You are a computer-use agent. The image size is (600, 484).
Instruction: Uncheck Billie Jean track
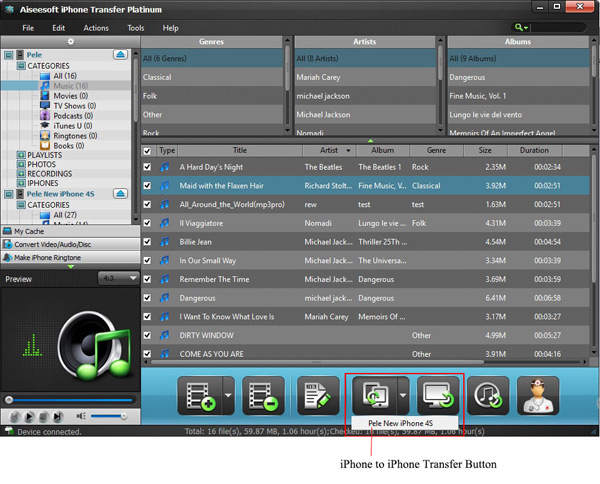click(147, 242)
